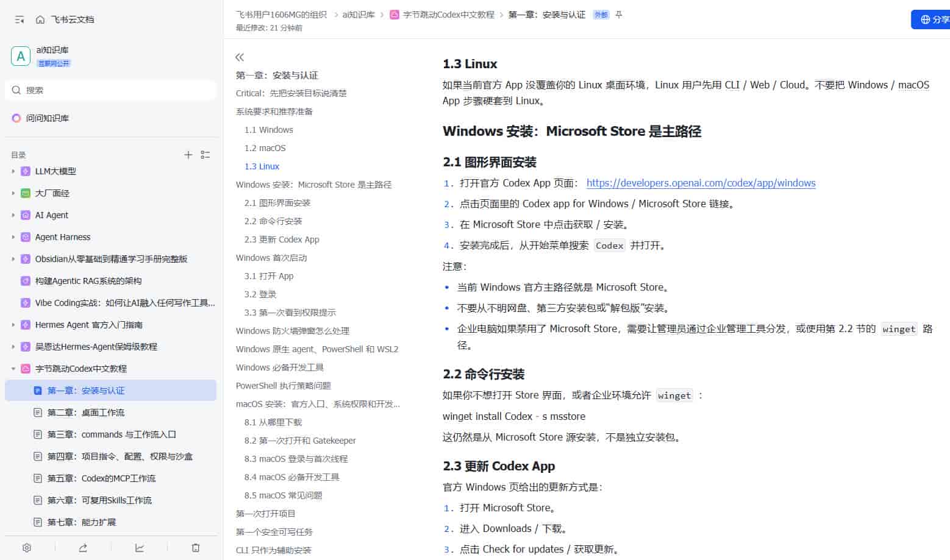This screenshot has height=560, width=950.
Task: Click the 字节跳动Codex中文教程 pink folder icon
Action: 26,369
